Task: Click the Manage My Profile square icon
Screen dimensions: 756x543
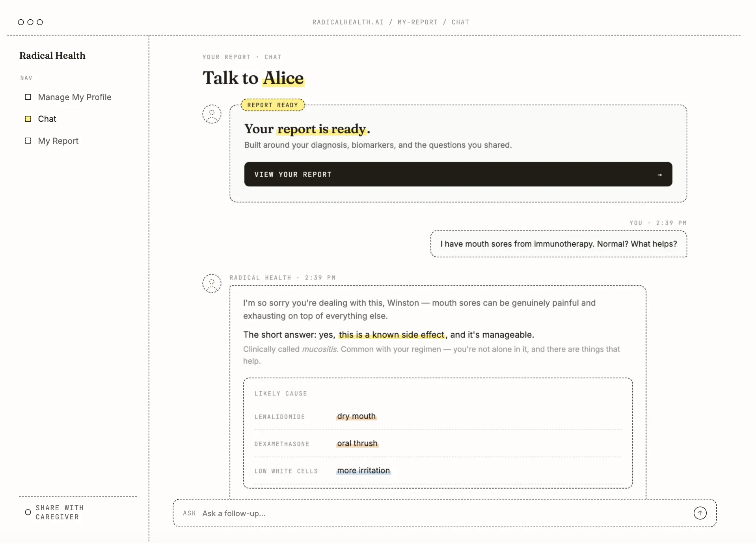Action: tap(28, 97)
